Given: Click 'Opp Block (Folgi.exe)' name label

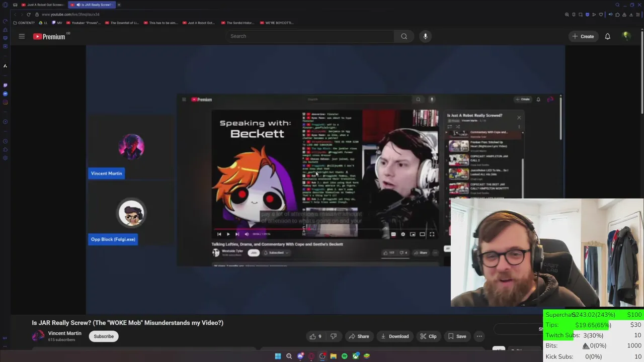Looking at the screenshot, I should pyautogui.click(x=113, y=239).
